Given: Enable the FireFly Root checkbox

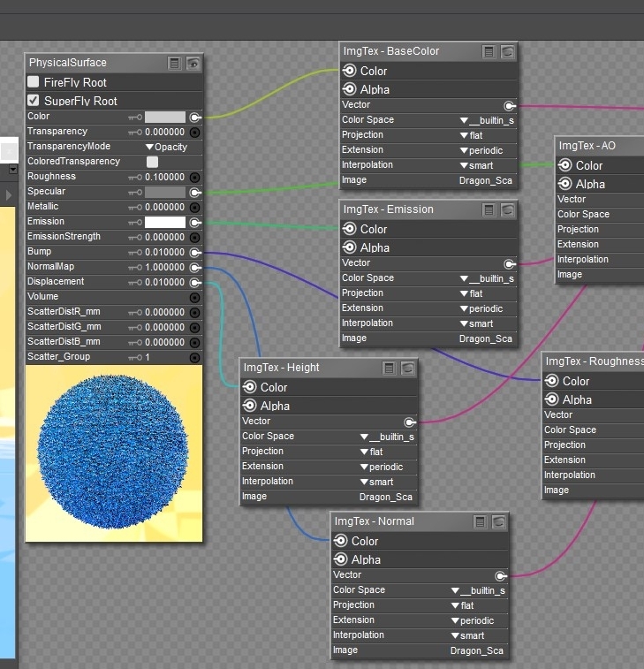Looking at the screenshot, I should pos(34,82).
